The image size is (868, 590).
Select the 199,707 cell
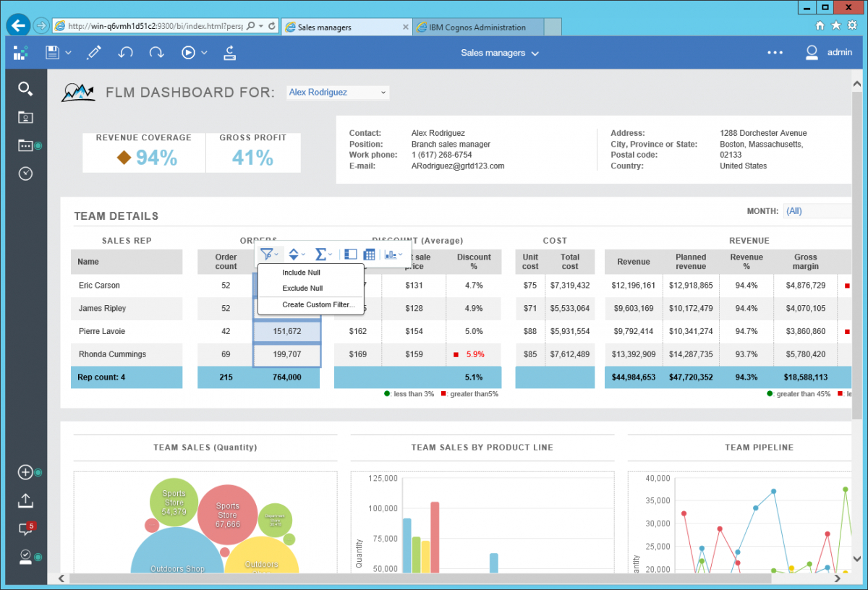point(286,355)
